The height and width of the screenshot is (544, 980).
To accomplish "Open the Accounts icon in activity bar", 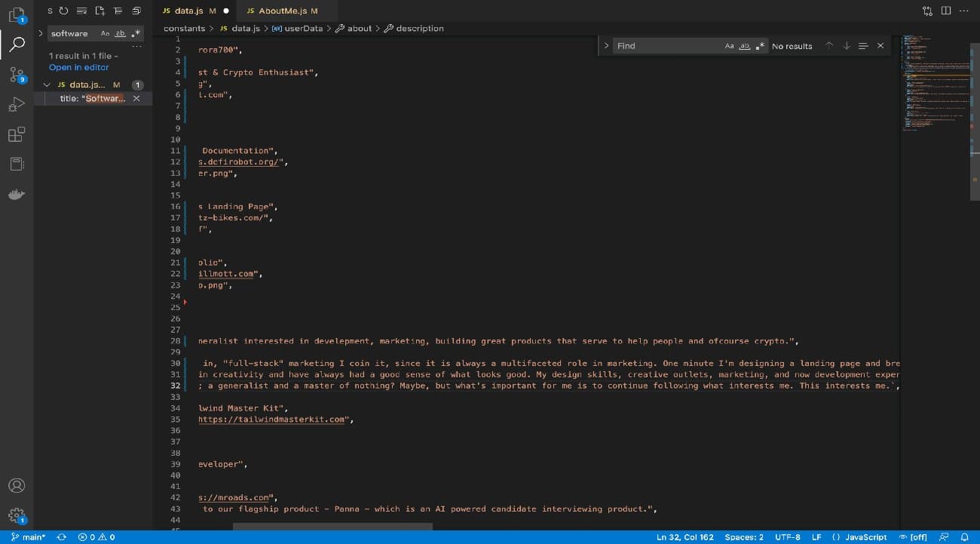I will point(17,486).
